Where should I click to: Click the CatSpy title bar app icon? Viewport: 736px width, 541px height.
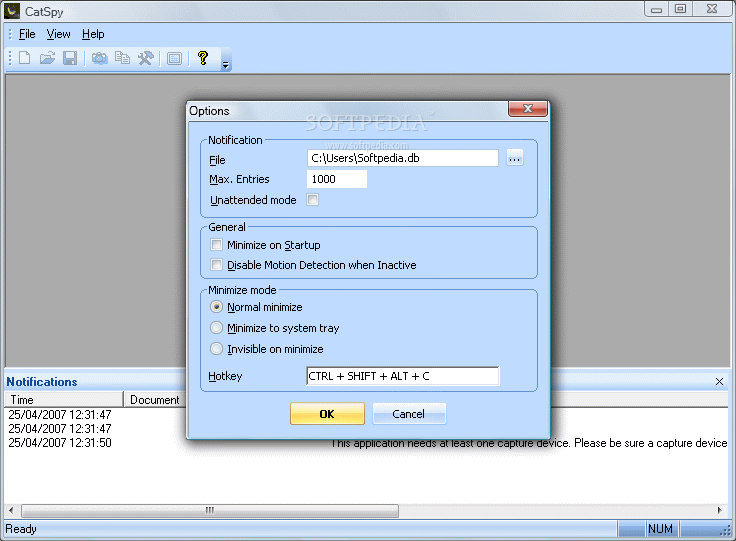(x=12, y=11)
